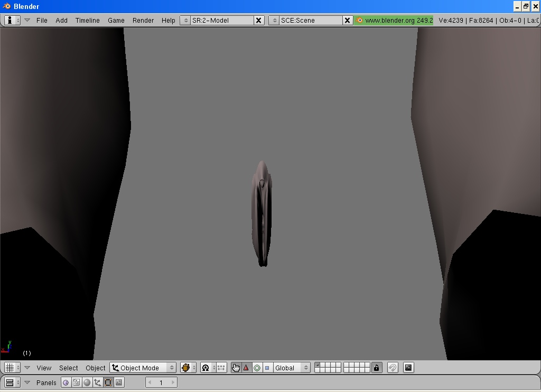
Task: Select the translate manipulator triangle icon
Action: click(246, 368)
